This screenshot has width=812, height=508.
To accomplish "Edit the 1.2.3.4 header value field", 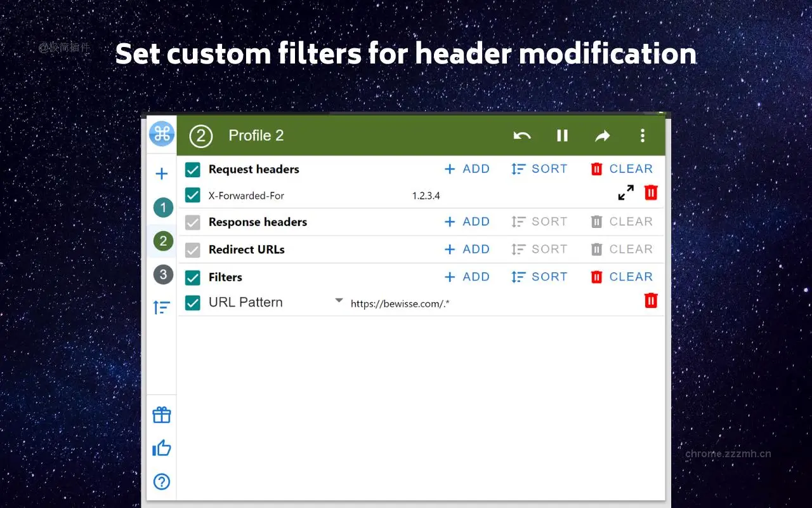I will [x=426, y=195].
